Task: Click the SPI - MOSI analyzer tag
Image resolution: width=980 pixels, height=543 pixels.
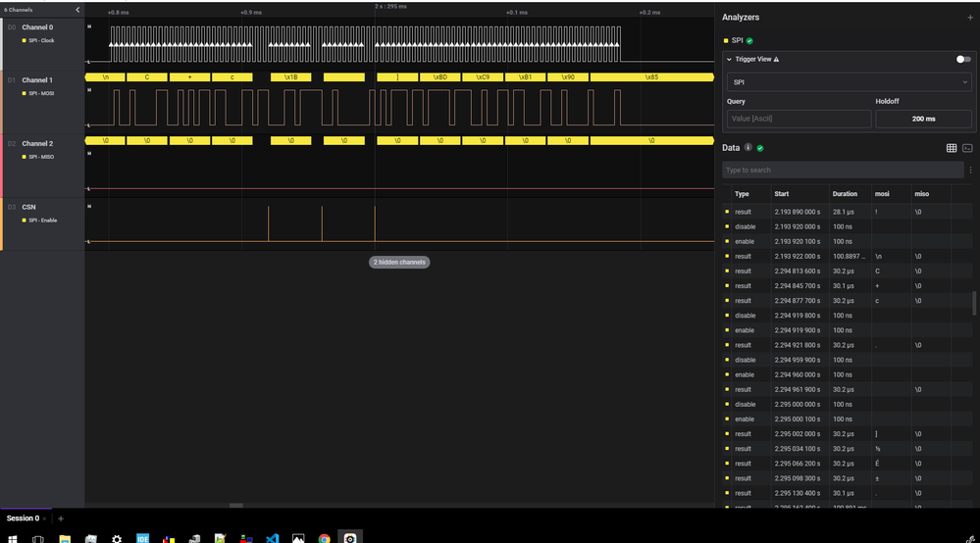Action: (39, 94)
